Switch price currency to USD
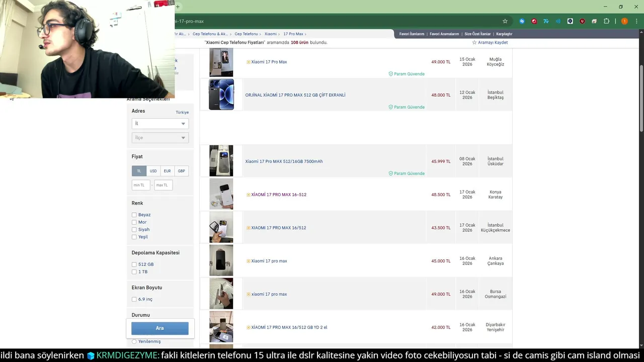644x362 pixels. (x=153, y=171)
